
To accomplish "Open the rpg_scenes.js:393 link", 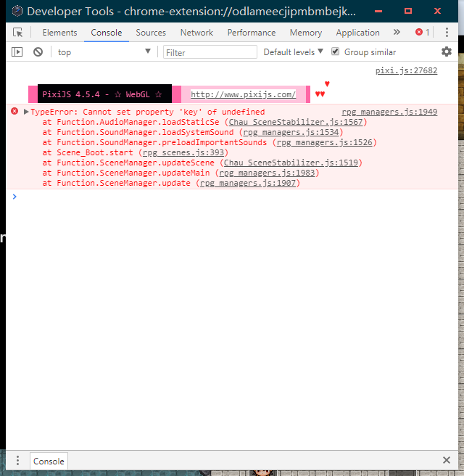I will 183,152.
